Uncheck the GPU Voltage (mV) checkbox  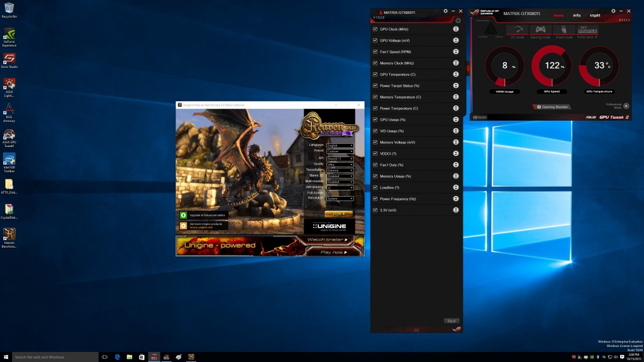(375, 40)
